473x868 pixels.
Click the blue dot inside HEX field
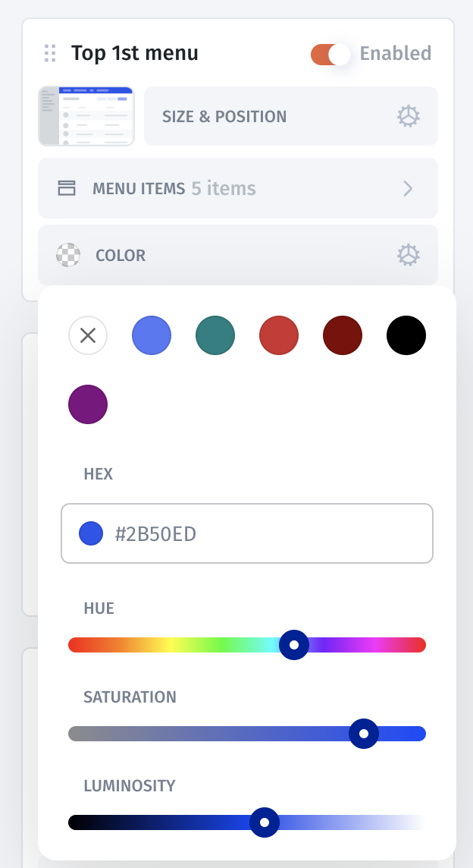coord(91,533)
